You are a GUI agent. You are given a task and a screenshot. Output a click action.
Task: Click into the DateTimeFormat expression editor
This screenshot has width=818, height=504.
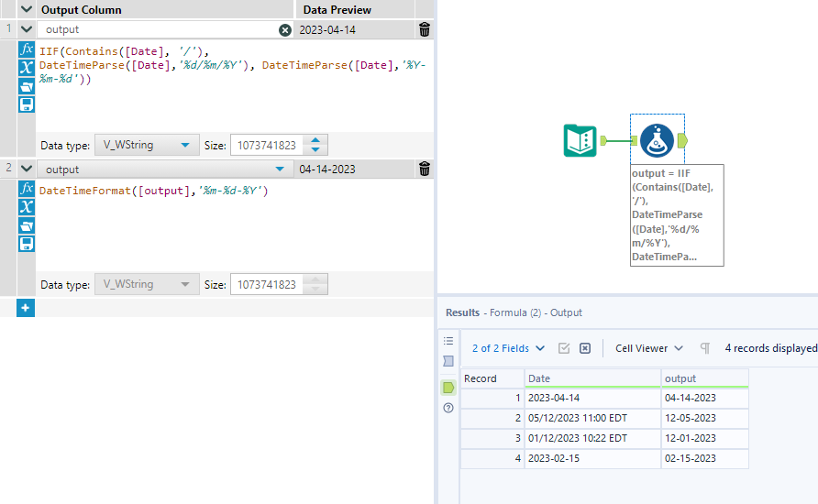(x=234, y=225)
